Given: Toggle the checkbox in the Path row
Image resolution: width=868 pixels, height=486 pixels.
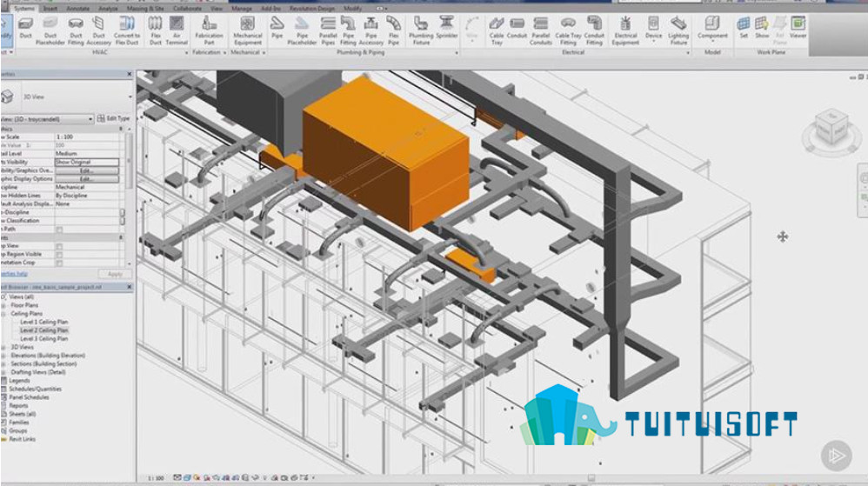Looking at the screenshot, I should click(x=59, y=230).
